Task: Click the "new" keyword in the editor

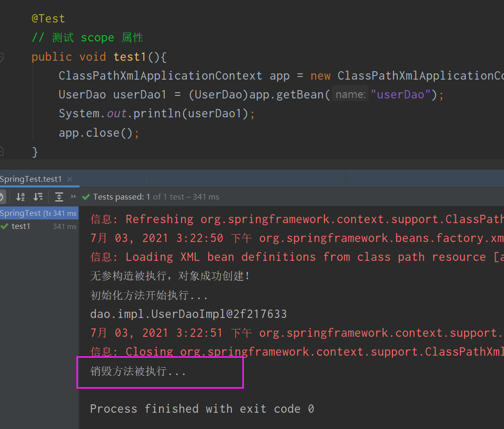Action: [320, 76]
